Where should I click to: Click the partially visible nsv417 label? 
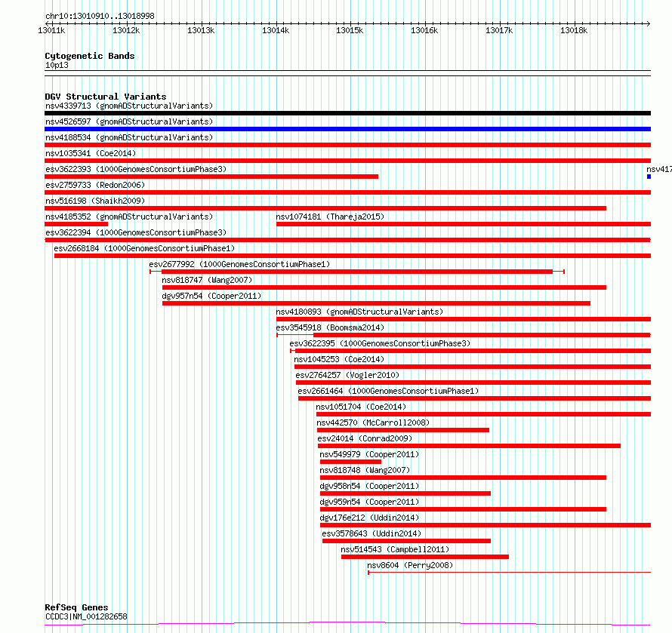click(659, 169)
